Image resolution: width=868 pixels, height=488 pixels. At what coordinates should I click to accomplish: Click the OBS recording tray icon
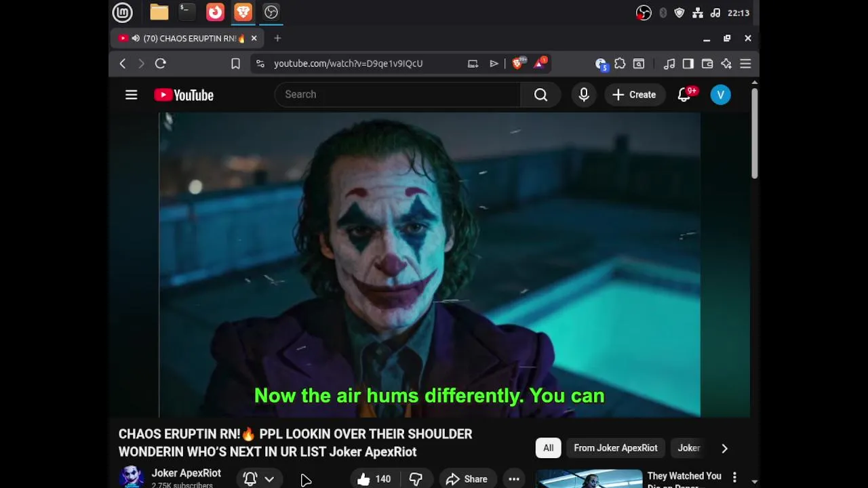pos(644,13)
